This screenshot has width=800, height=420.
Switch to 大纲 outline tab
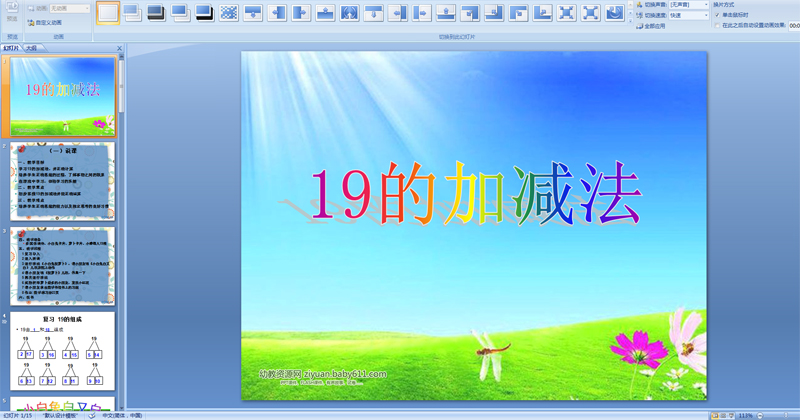[32, 48]
